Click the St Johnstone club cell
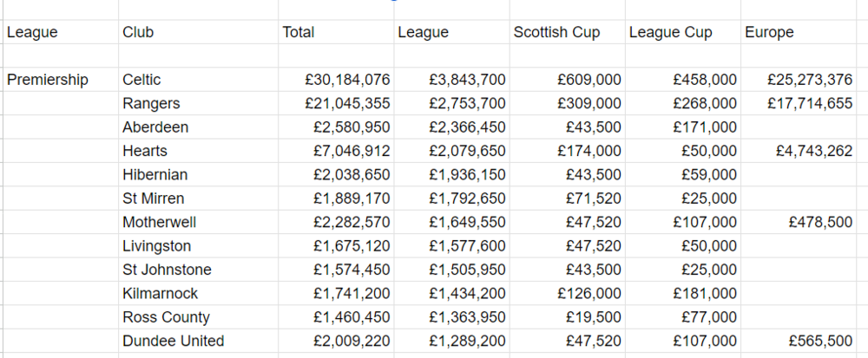The image size is (868, 358). coord(167,270)
